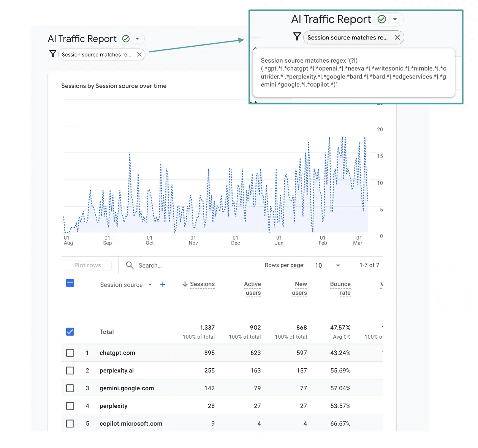Click the descending sort arrow on Sessions column
Viewport: 478px width, 448px height.
185,284
